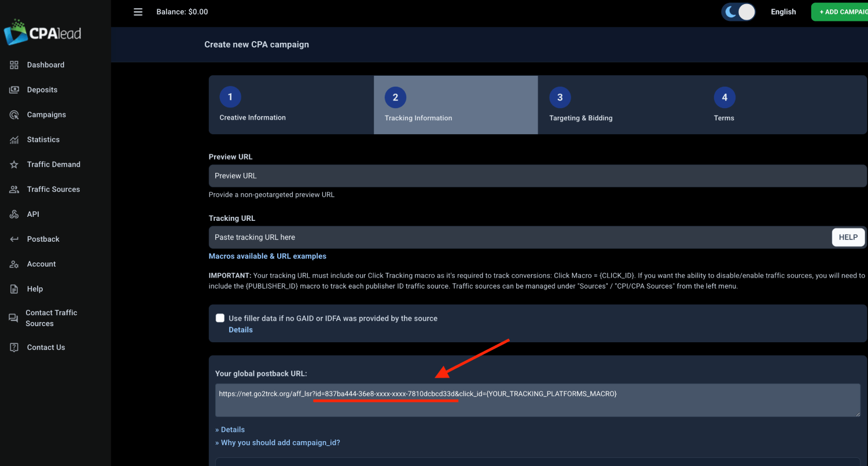Click the Paste tracking URL here field
The width and height of the screenshot is (868, 466).
520,237
